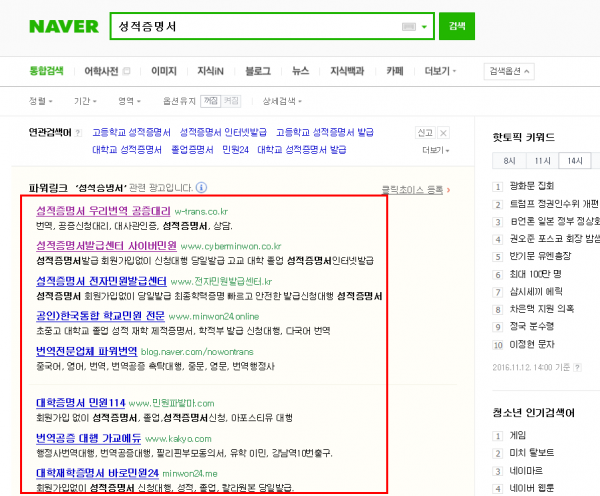Collapse the 검색옵션 panel

(509, 71)
